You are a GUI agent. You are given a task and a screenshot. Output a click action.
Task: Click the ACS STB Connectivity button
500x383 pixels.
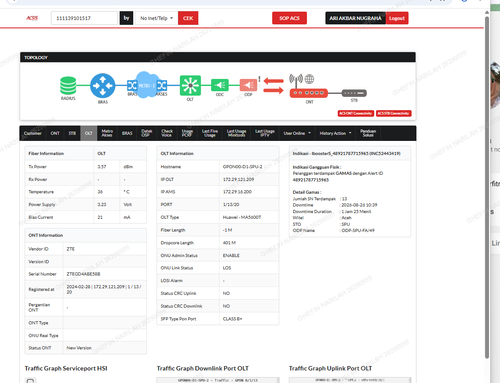pyautogui.click(x=394, y=113)
